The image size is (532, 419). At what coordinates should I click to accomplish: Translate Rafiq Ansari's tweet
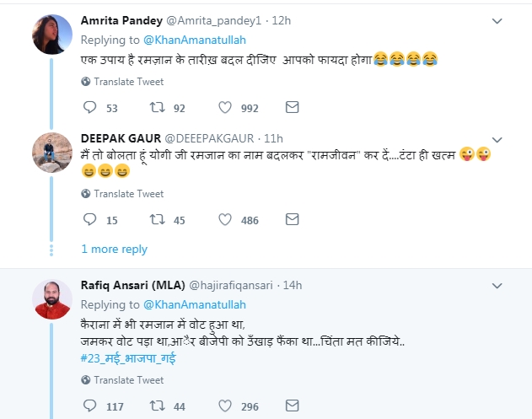128,380
